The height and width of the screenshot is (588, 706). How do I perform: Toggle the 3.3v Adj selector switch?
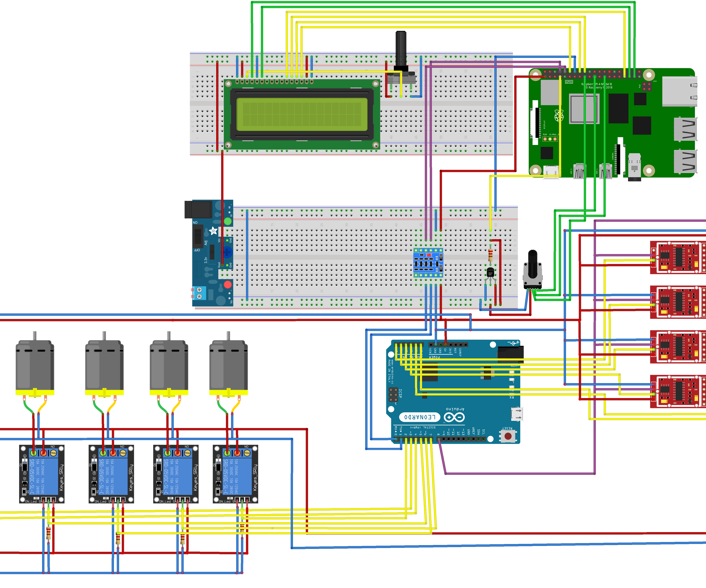(x=212, y=252)
